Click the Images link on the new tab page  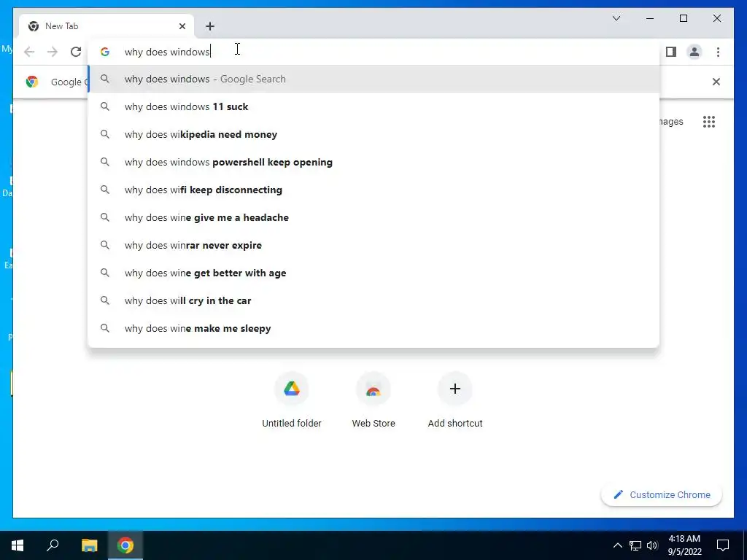pyautogui.click(x=671, y=122)
